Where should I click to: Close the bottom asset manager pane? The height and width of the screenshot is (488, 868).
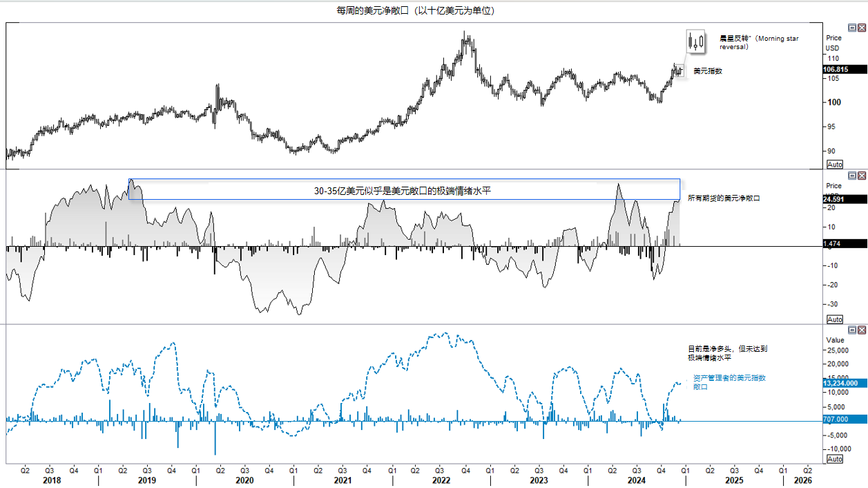click(x=861, y=330)
